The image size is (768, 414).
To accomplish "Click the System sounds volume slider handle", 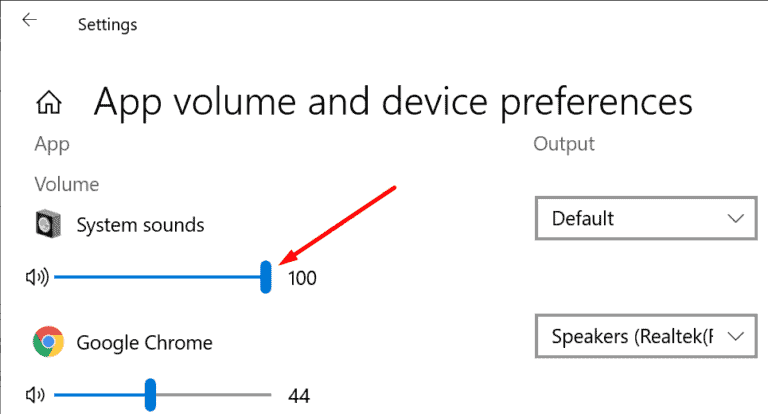I will tap(265, 277).
